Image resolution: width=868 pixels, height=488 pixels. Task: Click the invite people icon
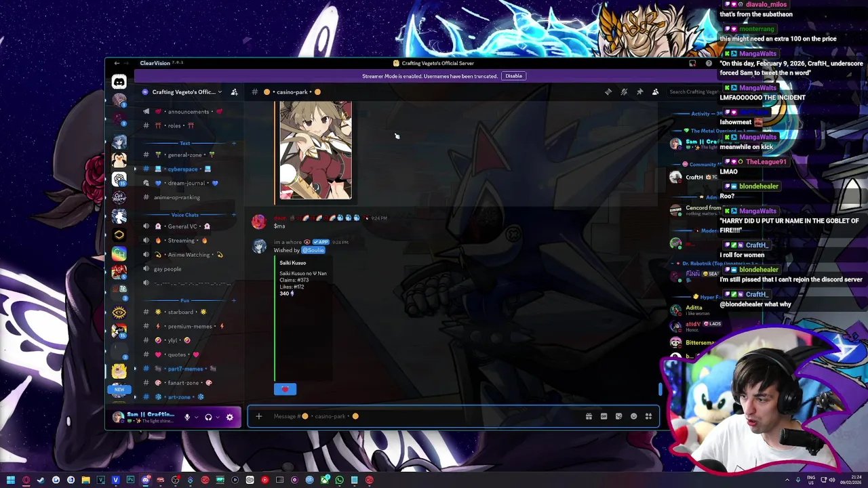(234, 92)
